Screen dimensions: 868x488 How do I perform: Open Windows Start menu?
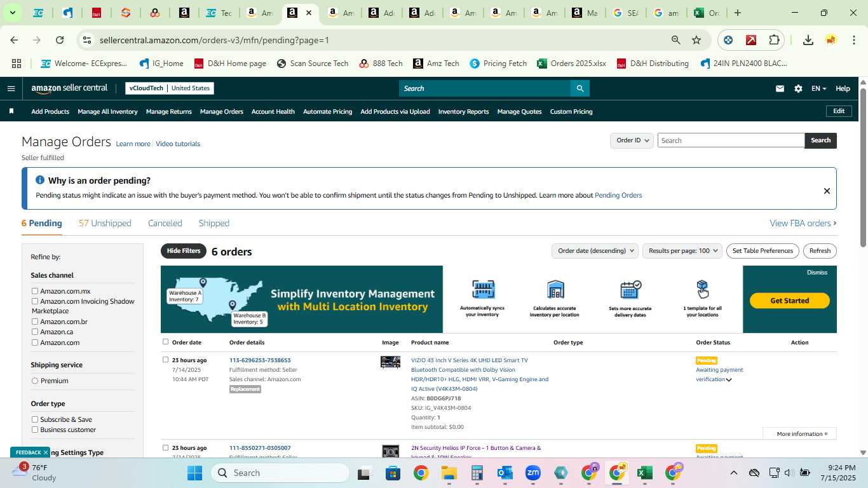(x=194, y=473)
